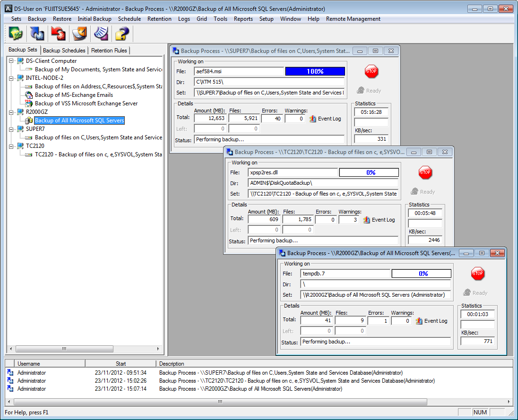Collapse the R2000GZ tree node
Image resolution: width=518 pixels, height=420 pixels.
11,112
